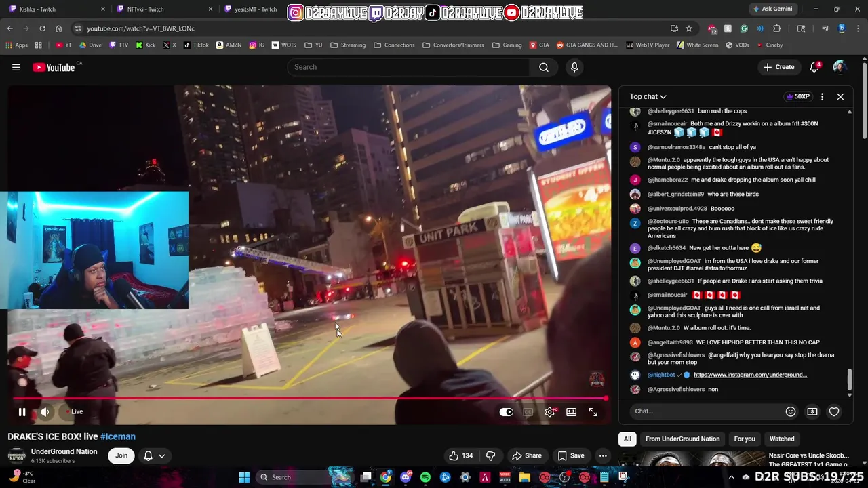Open YouTube notifications bell

[815, 67]
